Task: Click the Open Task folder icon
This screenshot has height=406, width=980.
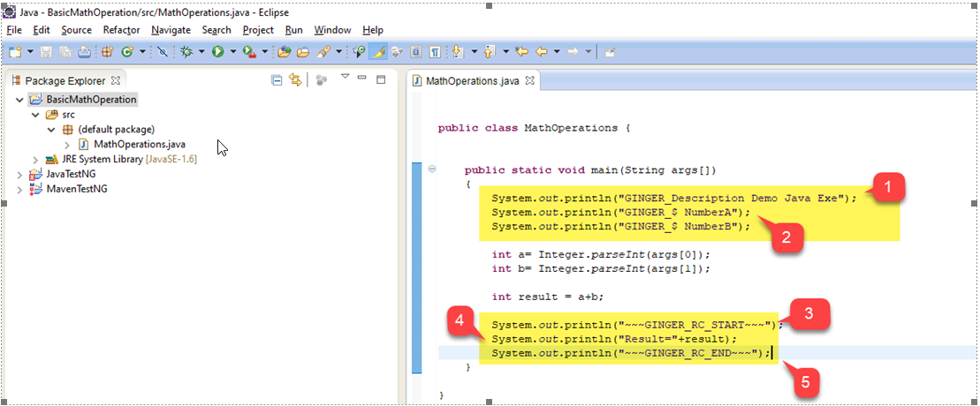Action: click(x=303, y=52)
